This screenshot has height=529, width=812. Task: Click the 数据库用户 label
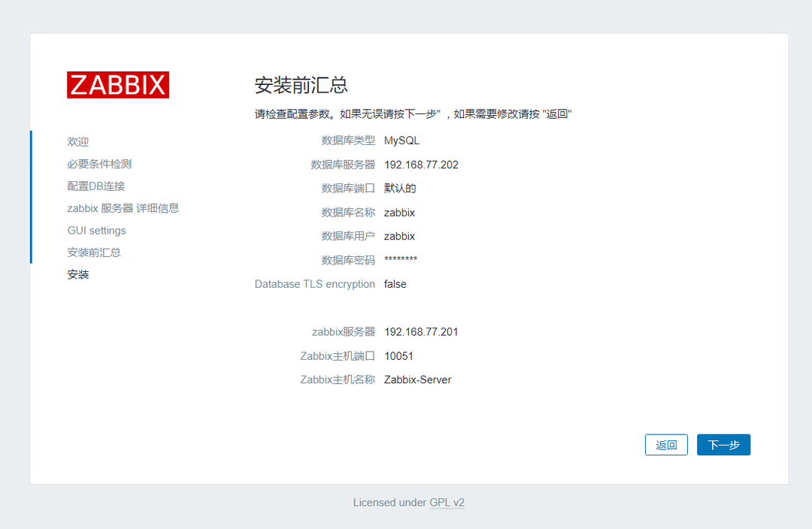coord(348,237)
